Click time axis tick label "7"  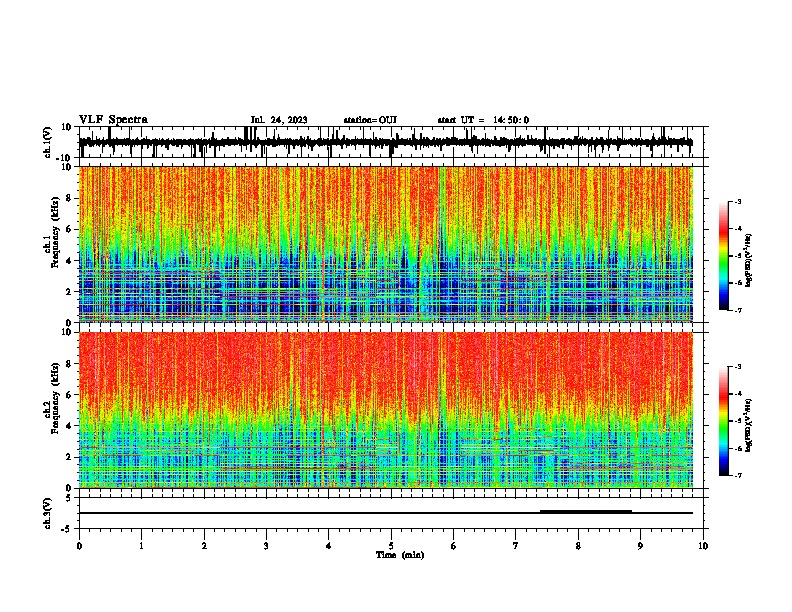516,546
